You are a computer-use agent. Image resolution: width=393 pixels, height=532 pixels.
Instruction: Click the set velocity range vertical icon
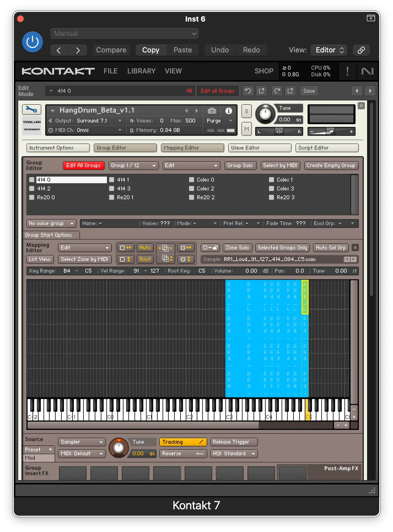(x=126, y=259)
